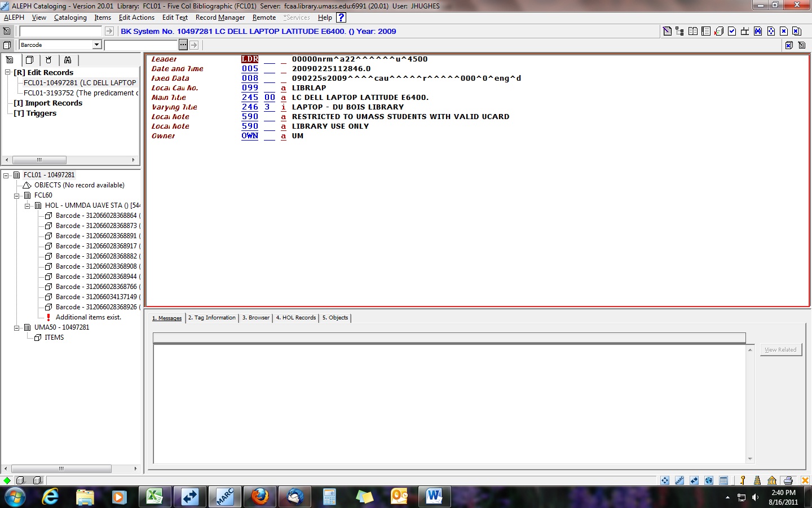Image resolution: width=812 pixels, height=508 pixels.
Task: Switch to the HOL Records tab
Action: pyautogui.click(x=295, y=318)
